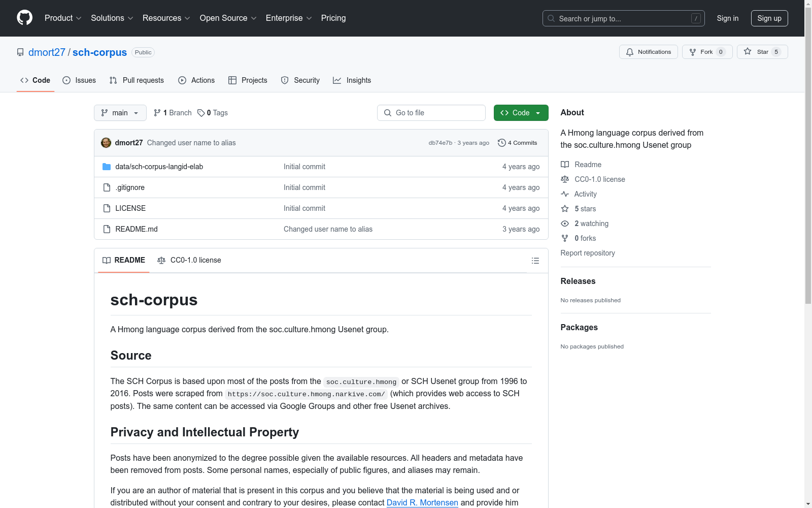Image resolution: width=812 pixels, height=508 pixels.
Task: Expand the Product menu
Action: (63, 18)
